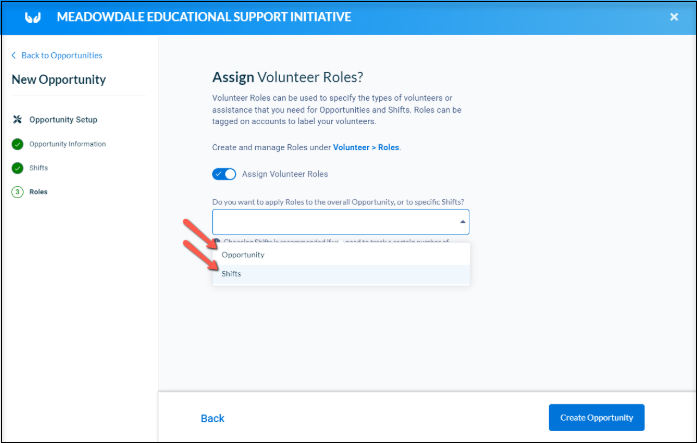Click the Opportunity Setup tools icon
This screenshot has height=443, width=697.
[x=17, y=119]
